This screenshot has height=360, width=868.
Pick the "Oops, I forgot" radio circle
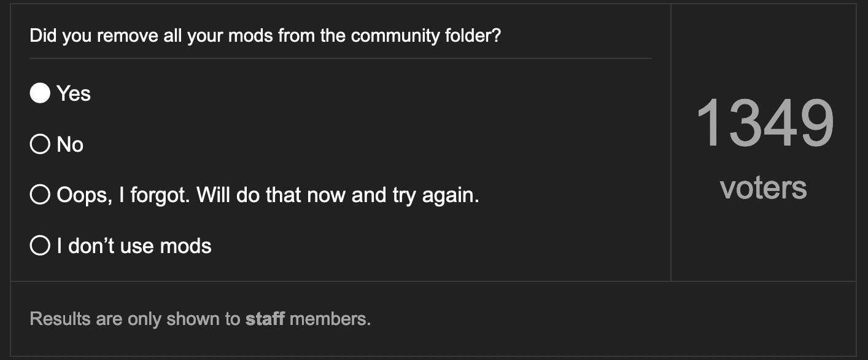(x=40, y=195)
